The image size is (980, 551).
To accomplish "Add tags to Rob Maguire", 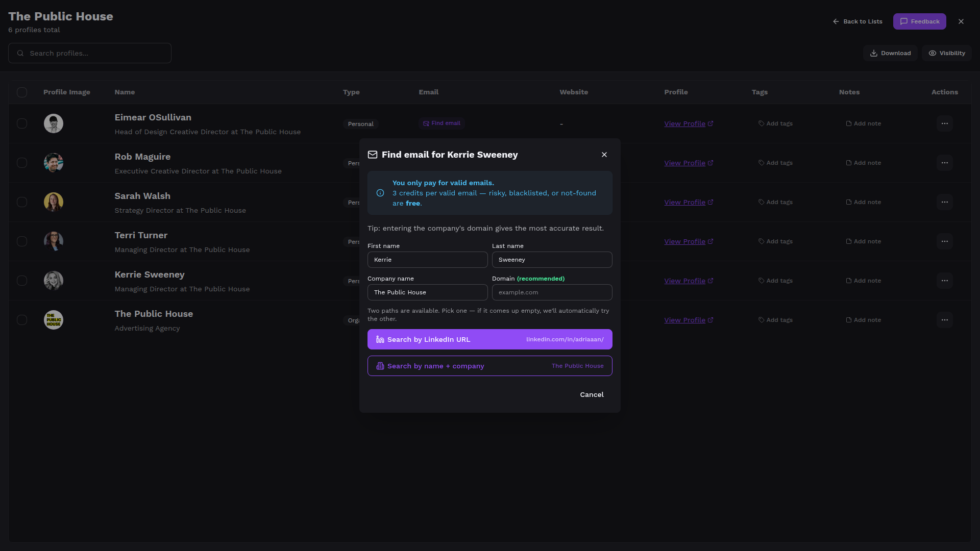I will click(775, 163).
